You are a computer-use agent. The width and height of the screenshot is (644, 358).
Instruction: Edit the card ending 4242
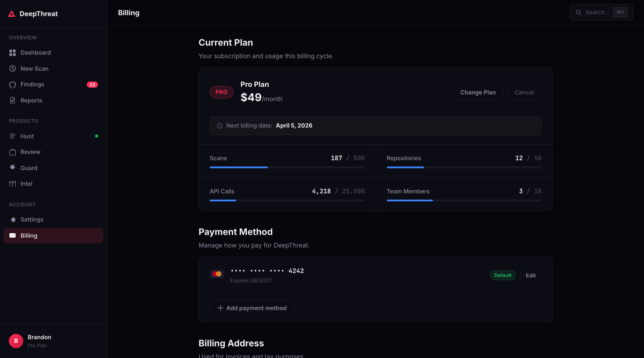tap(530, 275)
